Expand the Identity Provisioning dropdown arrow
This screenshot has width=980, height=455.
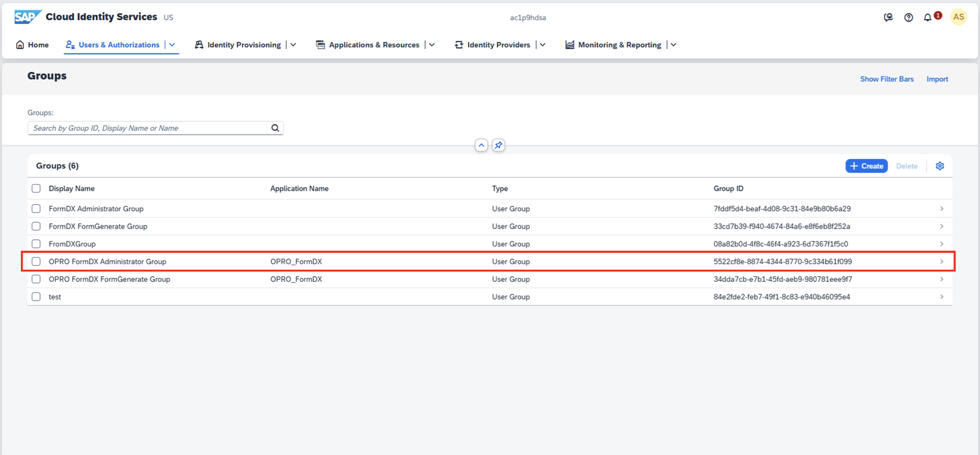click(293, 45)
